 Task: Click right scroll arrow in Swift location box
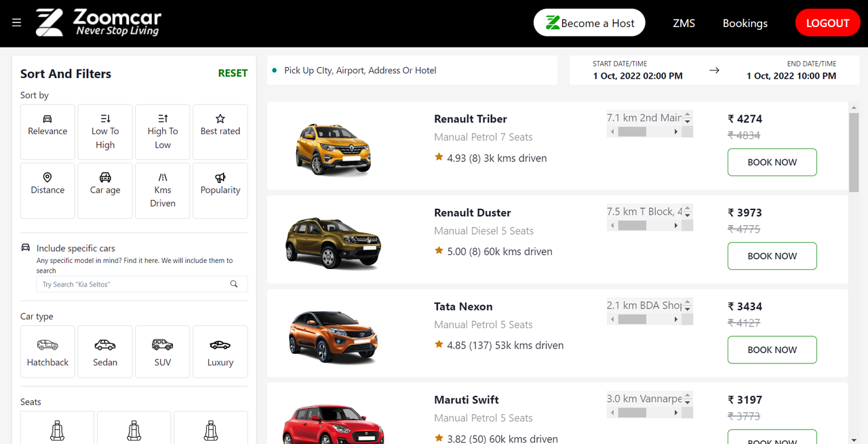[676, 412]
